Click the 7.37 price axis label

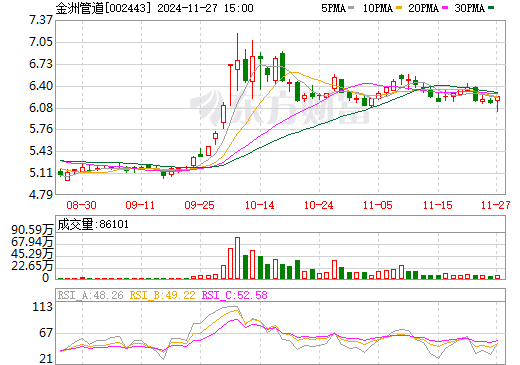coord(41,20)
